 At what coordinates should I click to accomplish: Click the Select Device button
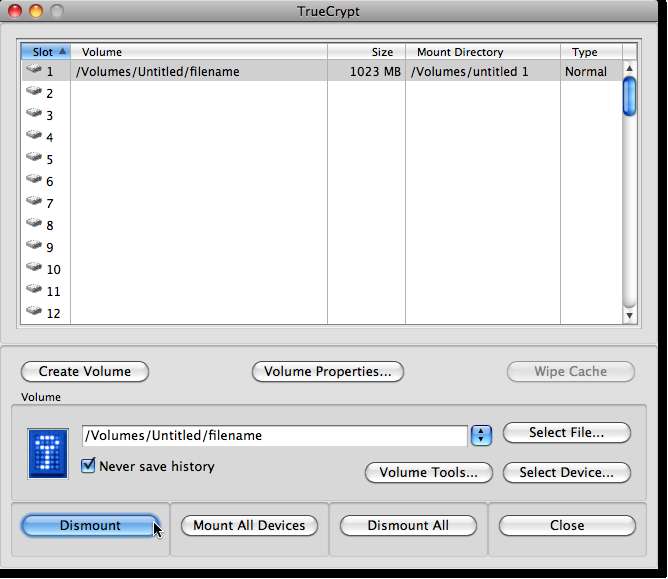567,472
